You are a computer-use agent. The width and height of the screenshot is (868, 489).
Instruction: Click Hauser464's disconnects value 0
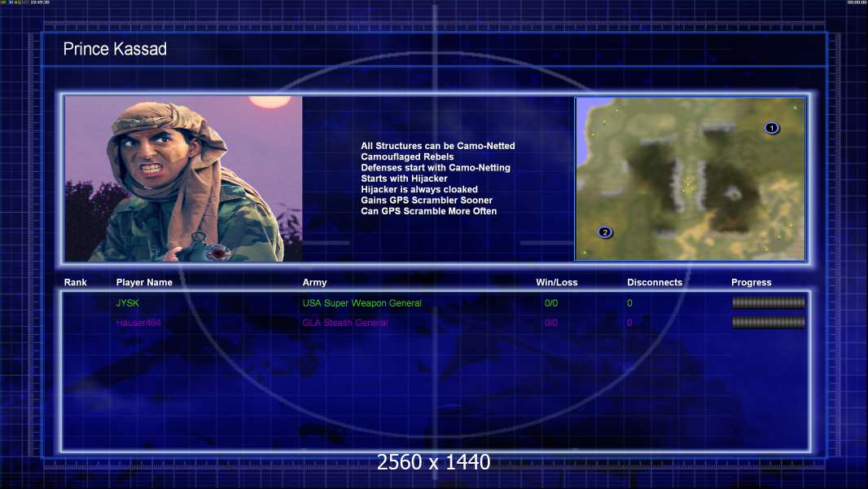click(x=629, y=323)
